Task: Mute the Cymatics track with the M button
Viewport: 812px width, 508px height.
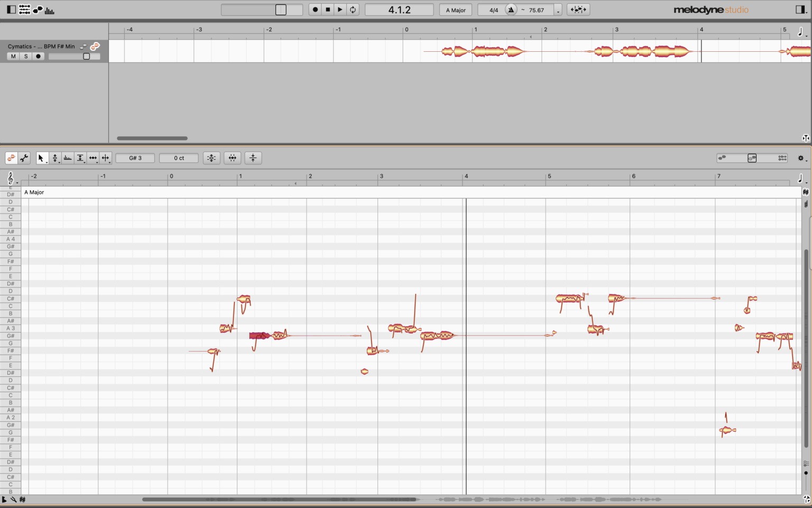Action: click(x=13, y=56)
